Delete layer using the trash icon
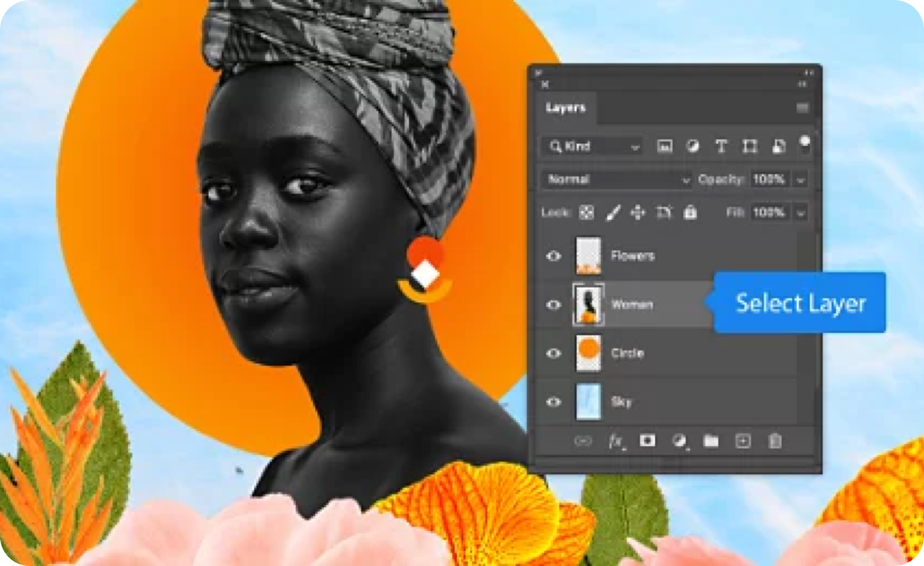Image resolution: width=924 pixels, height=566 pixels. (x=775, y=441)
